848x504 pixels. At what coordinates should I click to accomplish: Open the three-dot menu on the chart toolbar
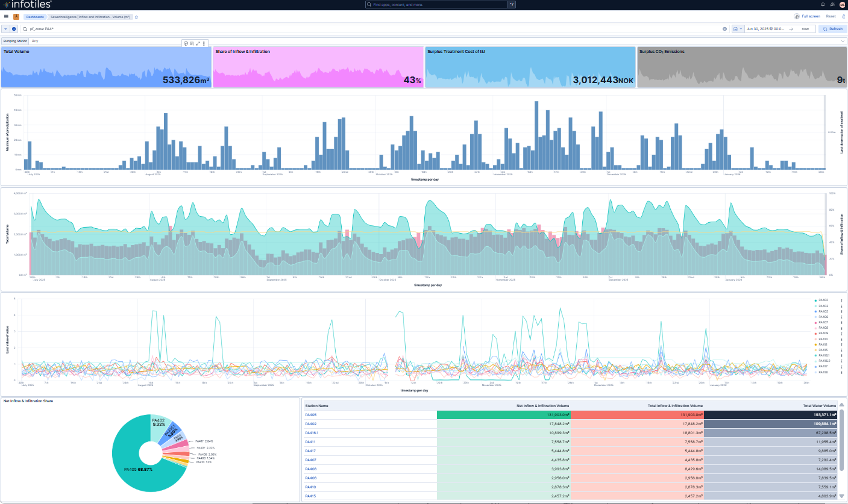pyautogui.click(x=204, y=43)
